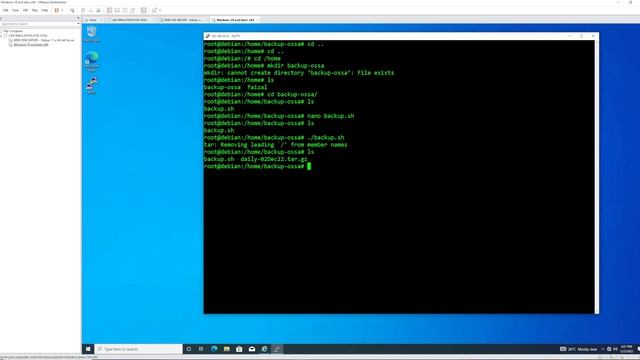
Task: Click the revert snapshot toolbar icon
Action: (x=91, y=10)
